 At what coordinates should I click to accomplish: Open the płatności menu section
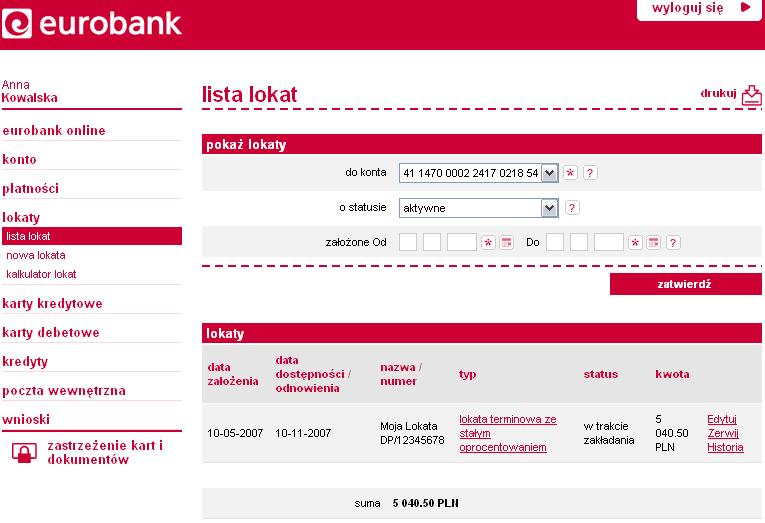tap(31, 188)
